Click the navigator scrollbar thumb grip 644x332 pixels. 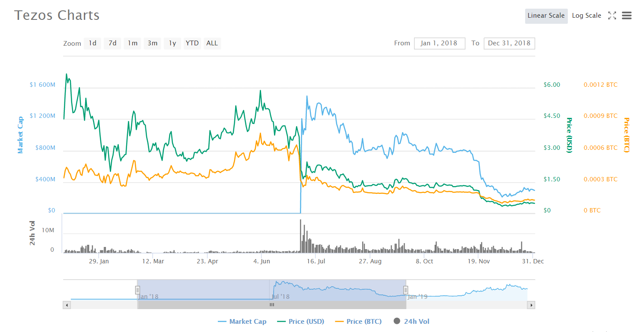[272, 305]
